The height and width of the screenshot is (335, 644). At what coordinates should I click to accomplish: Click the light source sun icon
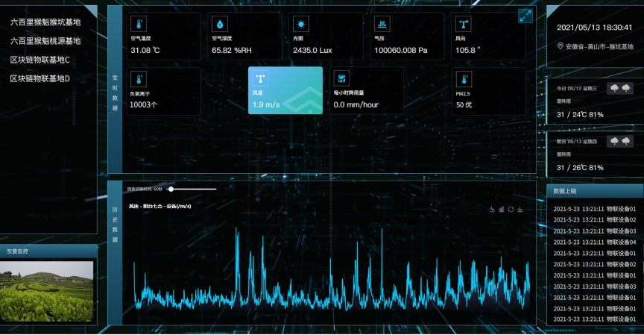pos(301,24)
